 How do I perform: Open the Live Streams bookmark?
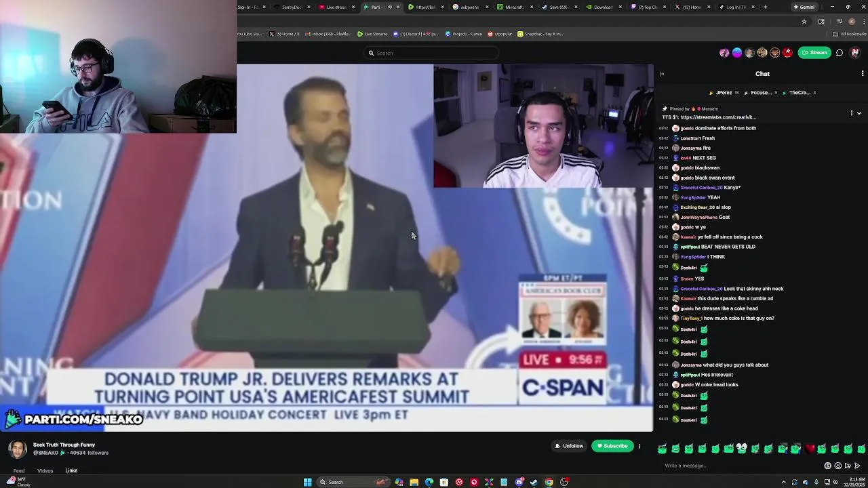click(x=372, y=34)
